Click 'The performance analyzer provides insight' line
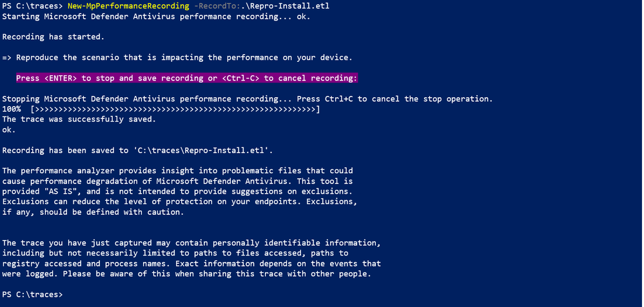This screenshot has height=307, width=644. tap(177, 171)
